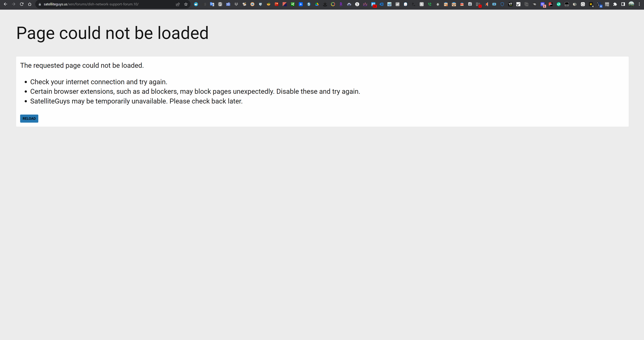Viewport: 644px width, 340px height.
Task: Click the 'Certain browser extensions' bullet text
Action: (195, 91)
